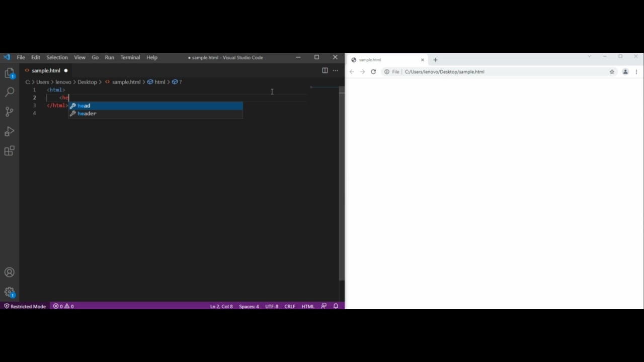Click 'lenovo' breadcrumb segment

[x=63, y=82]
